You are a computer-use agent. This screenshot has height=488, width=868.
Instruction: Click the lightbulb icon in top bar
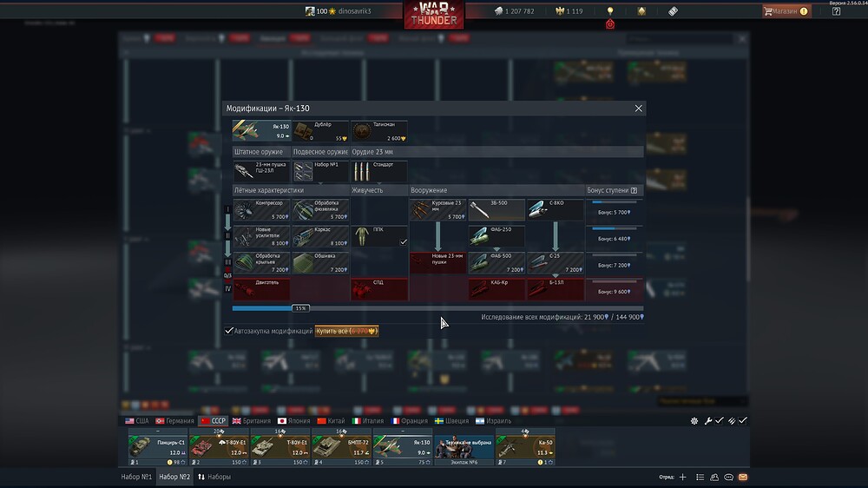click(x=610, y=10)
